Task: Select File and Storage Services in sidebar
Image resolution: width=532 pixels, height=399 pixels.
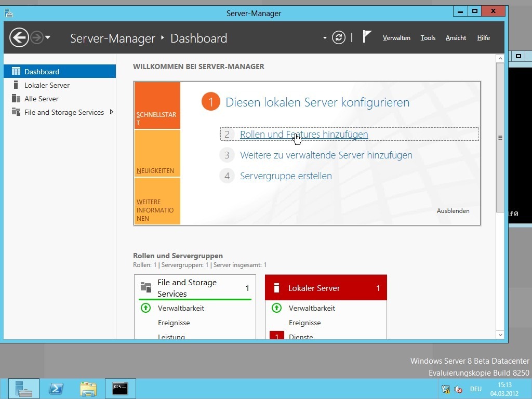Action: click(60, 112)
